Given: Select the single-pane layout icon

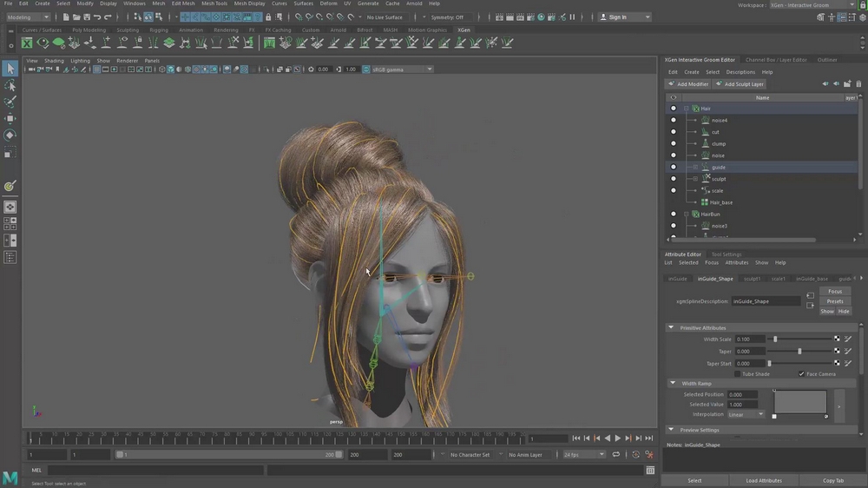Looking at the screenshot, I should [10, 208].
